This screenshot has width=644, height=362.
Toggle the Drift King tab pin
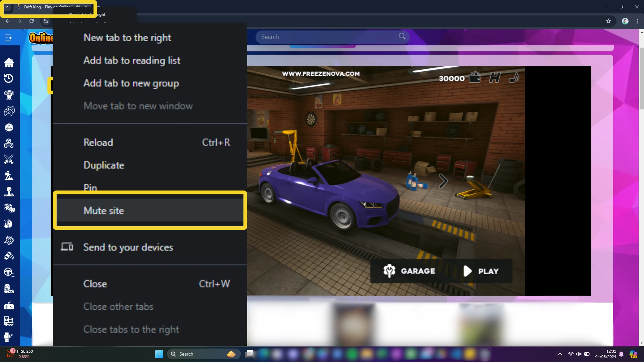click(90, 187)
